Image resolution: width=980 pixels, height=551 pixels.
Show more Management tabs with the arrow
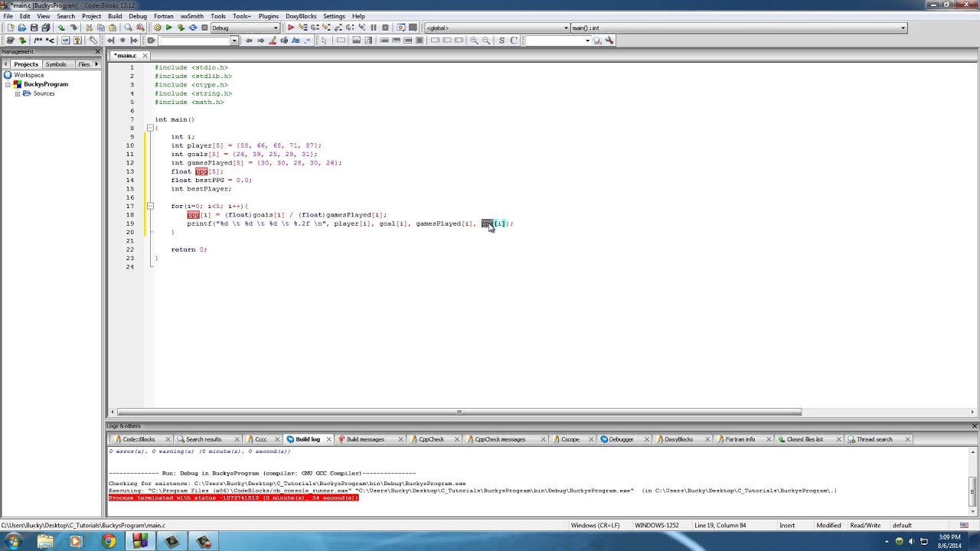point(96,64)
